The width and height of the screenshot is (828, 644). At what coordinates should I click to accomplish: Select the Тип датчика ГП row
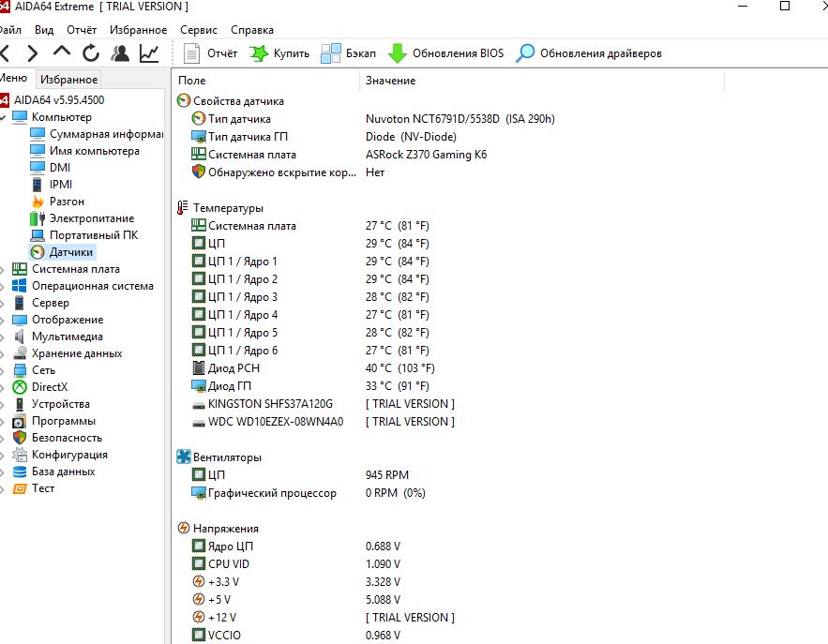click(324, 137)
